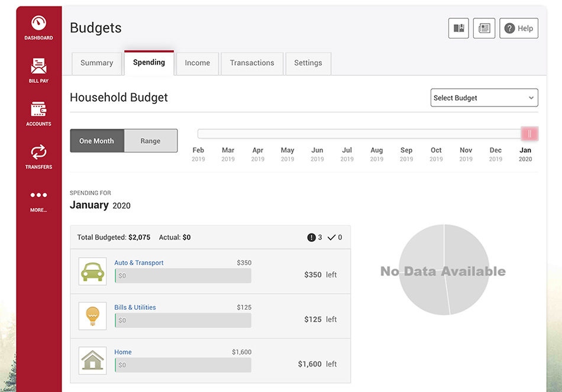Switch to Range view
Screen dimensions: 562x392
click(150, 141)
